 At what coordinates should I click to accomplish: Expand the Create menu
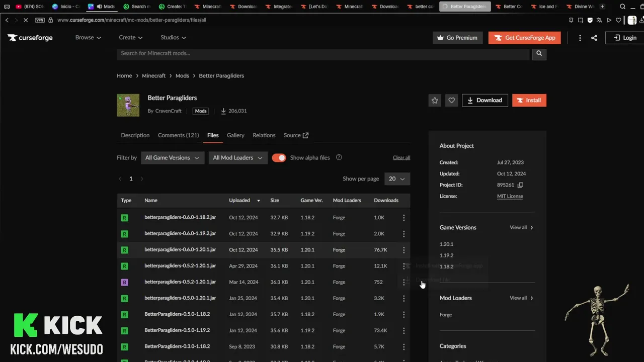(x=131, y=38)
